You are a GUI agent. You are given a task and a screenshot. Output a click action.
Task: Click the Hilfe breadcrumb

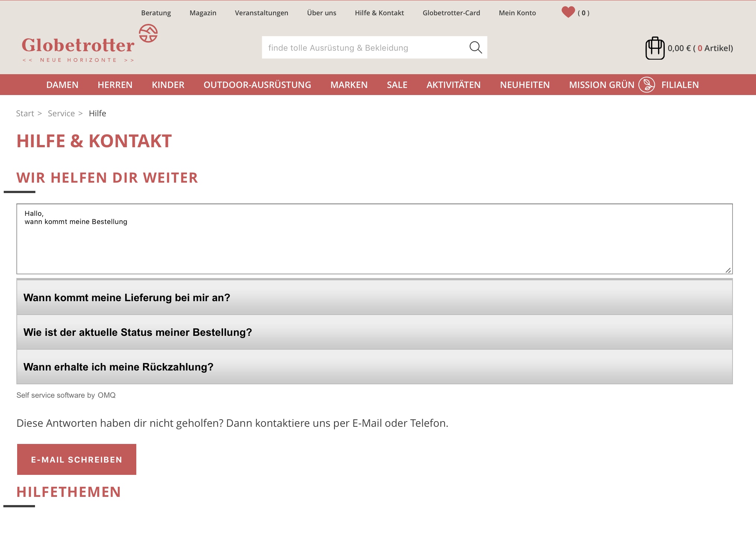(x=98, y=113)
